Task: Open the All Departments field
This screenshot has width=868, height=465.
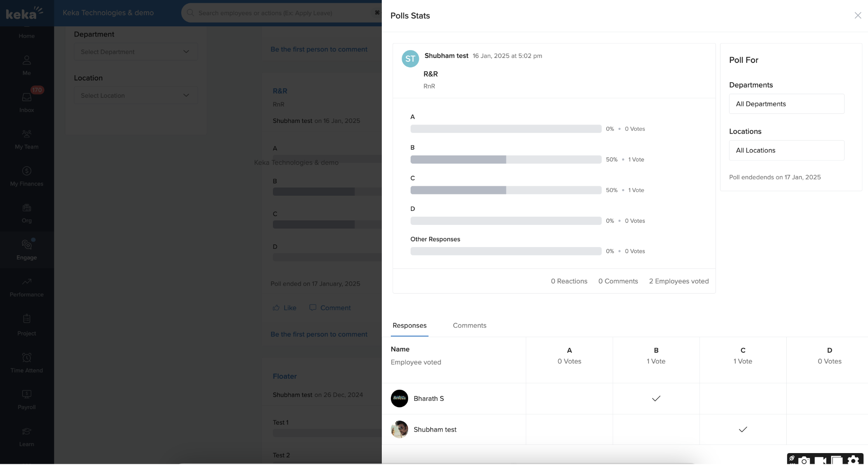Action: 786,104
